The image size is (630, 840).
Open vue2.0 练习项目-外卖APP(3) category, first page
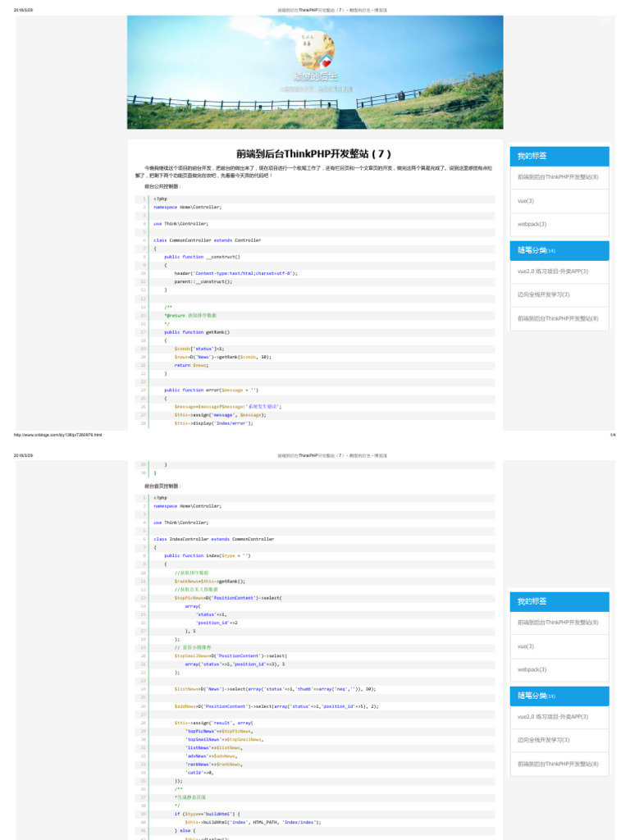[x=553, y=271]
